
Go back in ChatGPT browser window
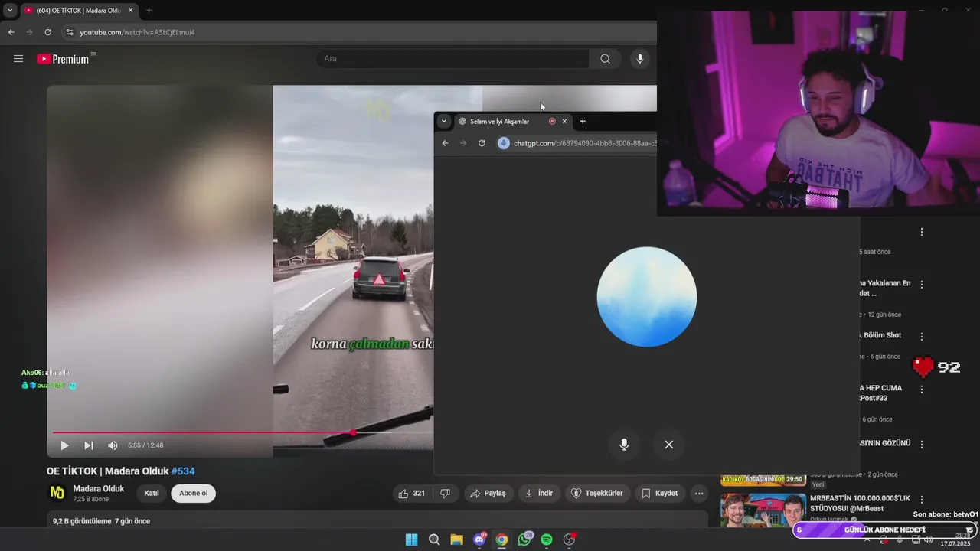coord(445,143)
